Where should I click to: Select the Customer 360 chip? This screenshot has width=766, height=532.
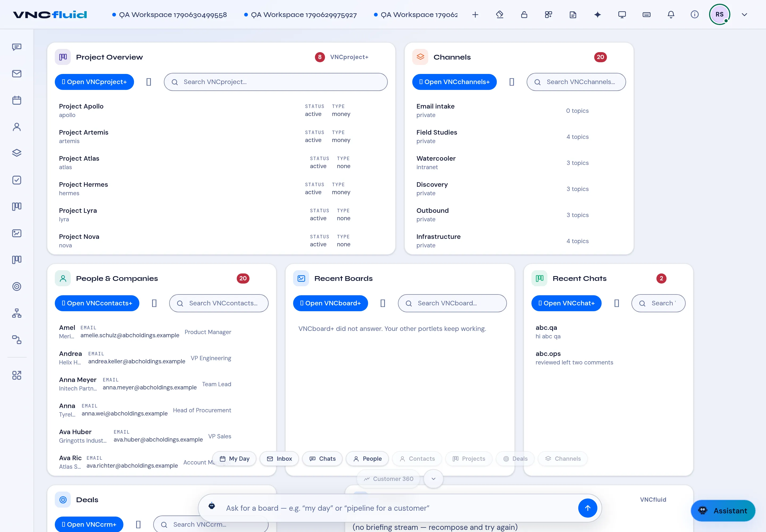[x=388, y=479]
